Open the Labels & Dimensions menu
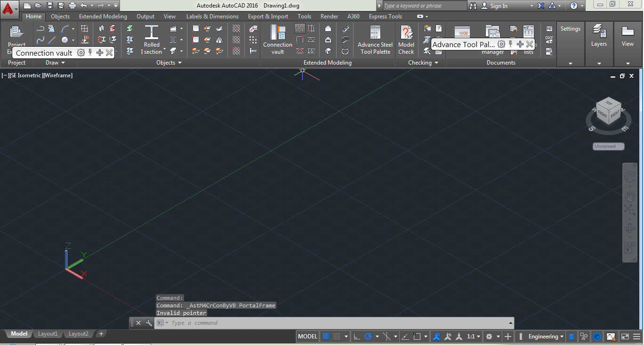 click(212, 16)
